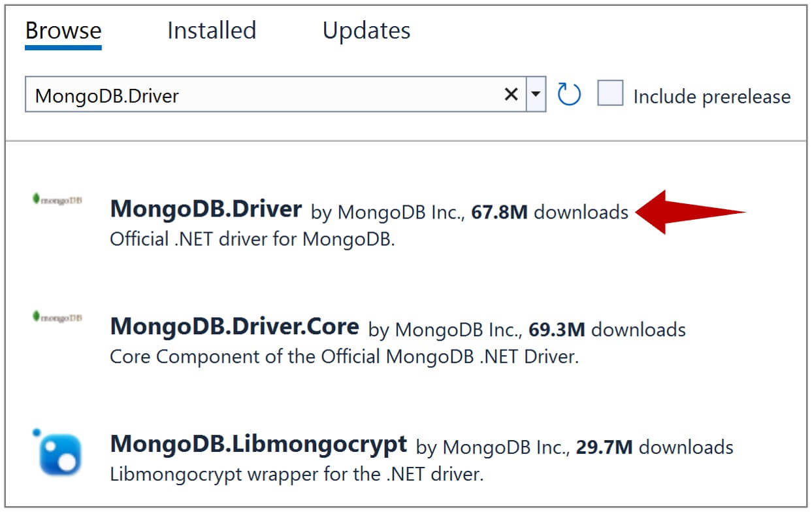Switch to the Browse tab
812x512 pixels.
click(63, 31)
